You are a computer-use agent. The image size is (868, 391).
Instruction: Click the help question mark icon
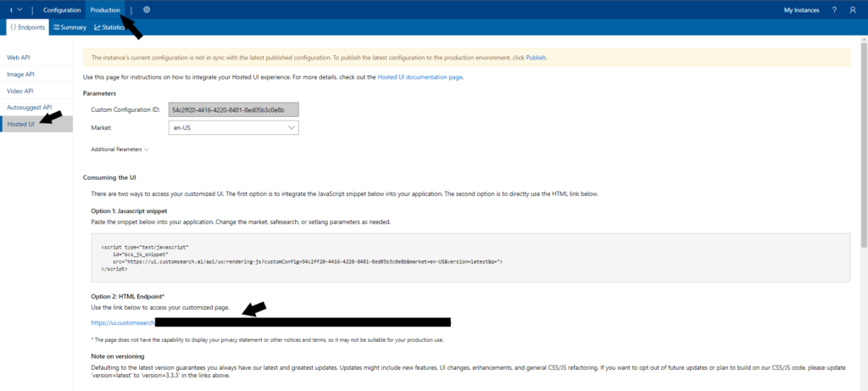834,9
